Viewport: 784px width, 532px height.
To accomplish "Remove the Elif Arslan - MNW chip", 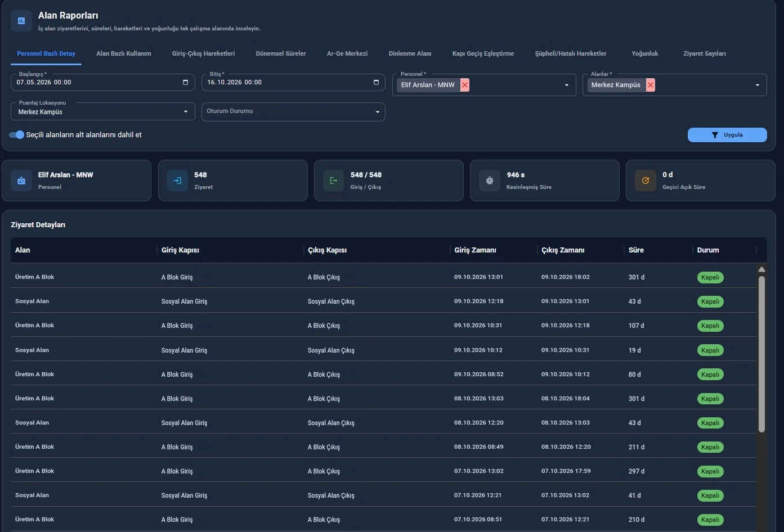I will [464, 85].
